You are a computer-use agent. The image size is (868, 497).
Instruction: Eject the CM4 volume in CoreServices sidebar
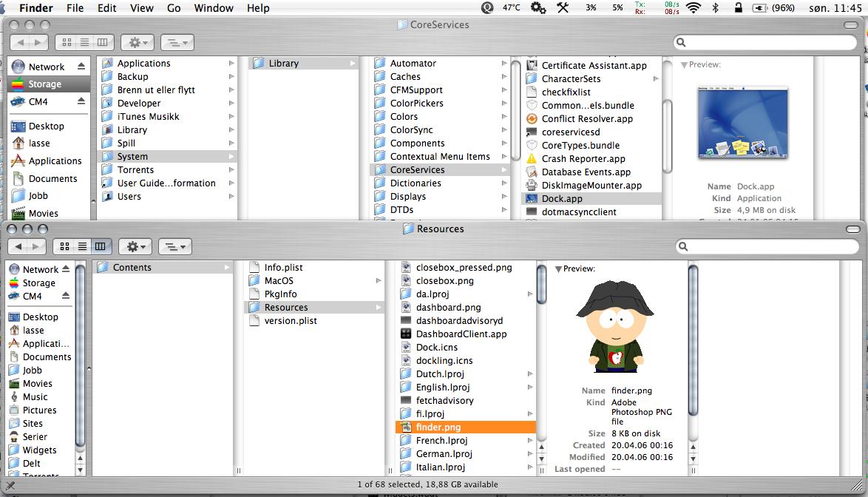click(81, 101)
